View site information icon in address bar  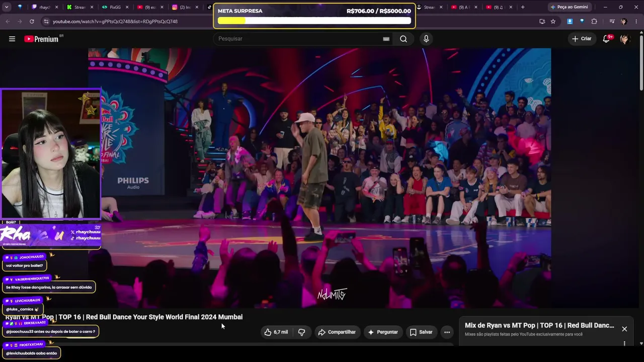[46, 21]
